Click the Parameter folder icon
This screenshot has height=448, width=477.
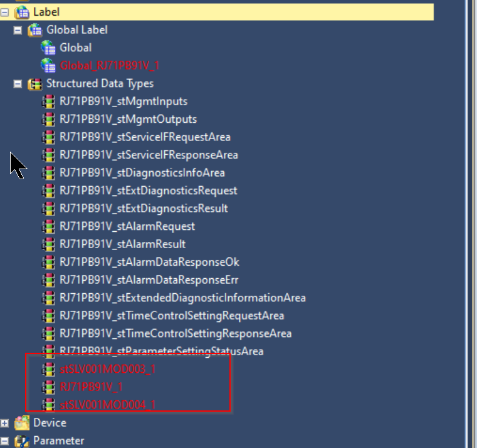coord(22,441)
